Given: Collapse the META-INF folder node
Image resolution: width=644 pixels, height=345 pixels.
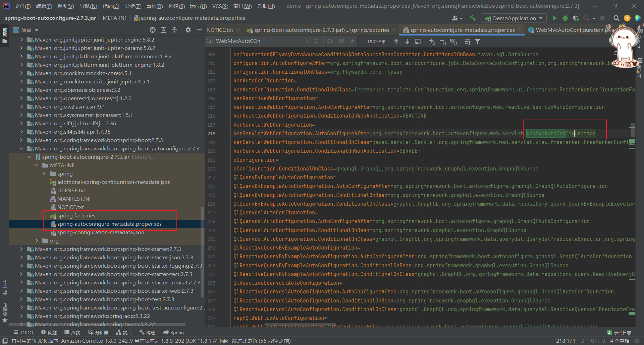Looking at the screenshot, I should point(37,165).
